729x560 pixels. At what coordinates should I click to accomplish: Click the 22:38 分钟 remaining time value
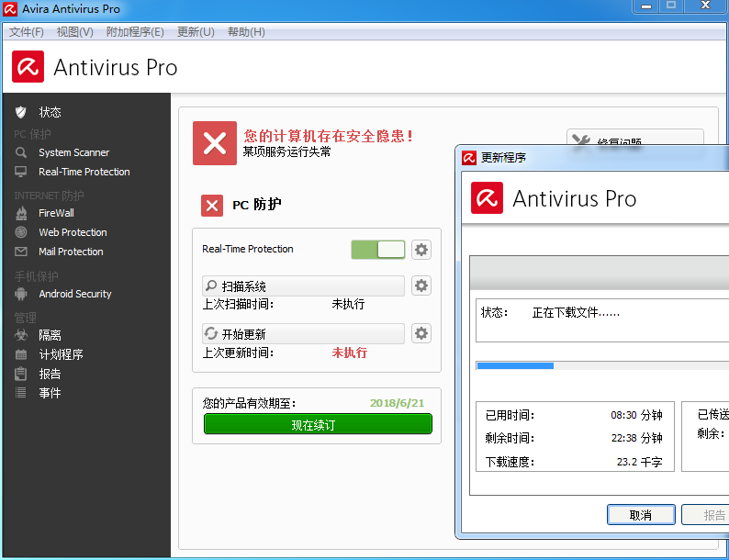point(636,438)
